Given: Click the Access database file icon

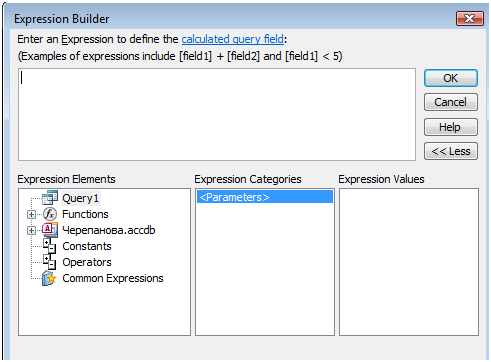Looking at the screenshot, I should click(x=50, y=230).
